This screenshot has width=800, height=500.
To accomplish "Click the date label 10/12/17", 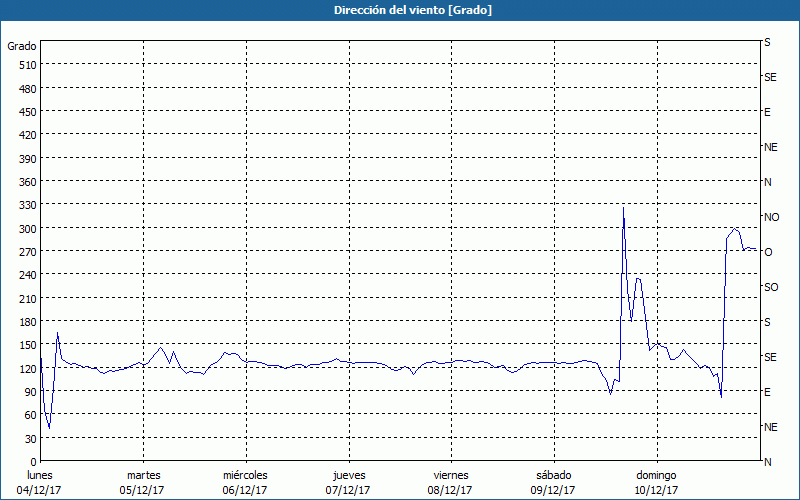I will (655, 490).
